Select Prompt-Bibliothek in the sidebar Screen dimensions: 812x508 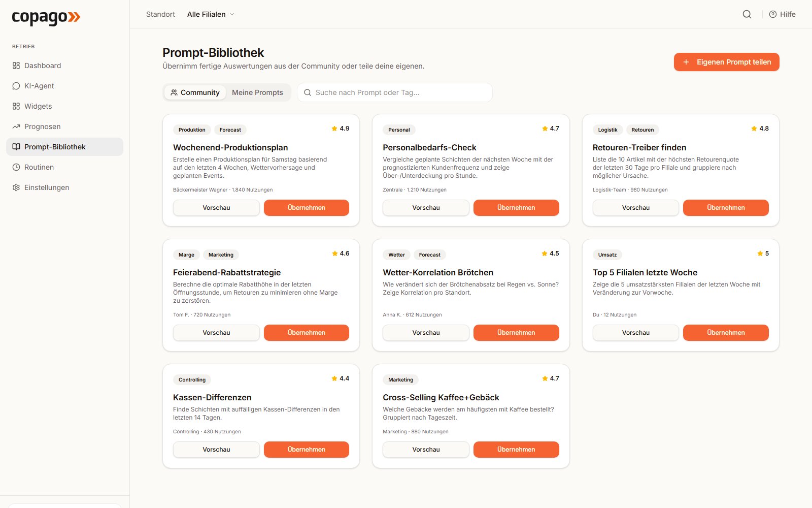[64, 147]
